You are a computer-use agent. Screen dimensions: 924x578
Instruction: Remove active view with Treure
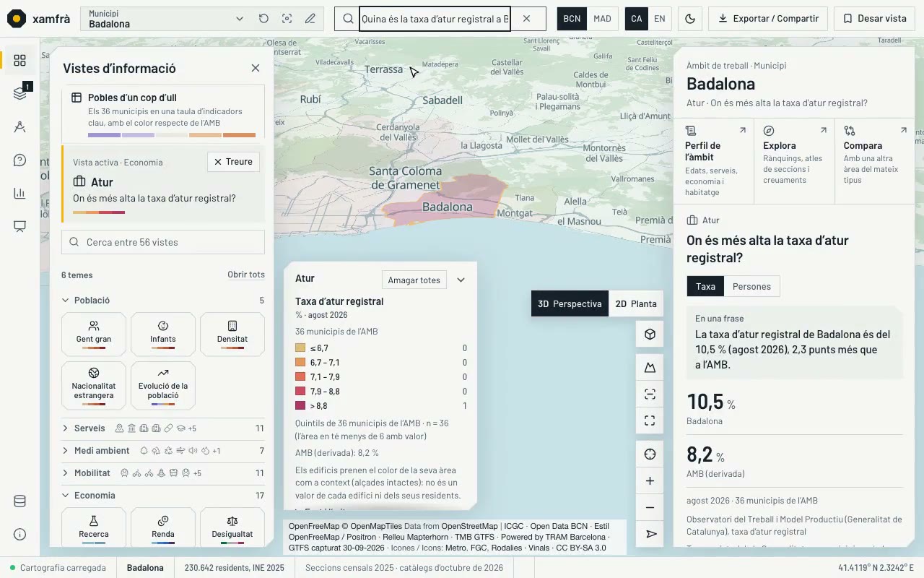click(x=233, y=162)
